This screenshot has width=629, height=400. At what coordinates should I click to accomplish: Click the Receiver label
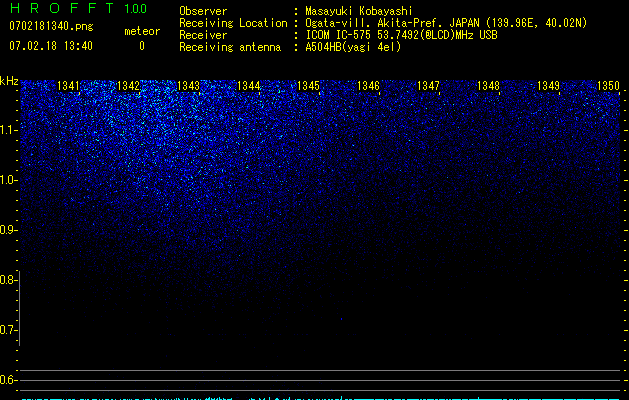[x=203, y=35]
